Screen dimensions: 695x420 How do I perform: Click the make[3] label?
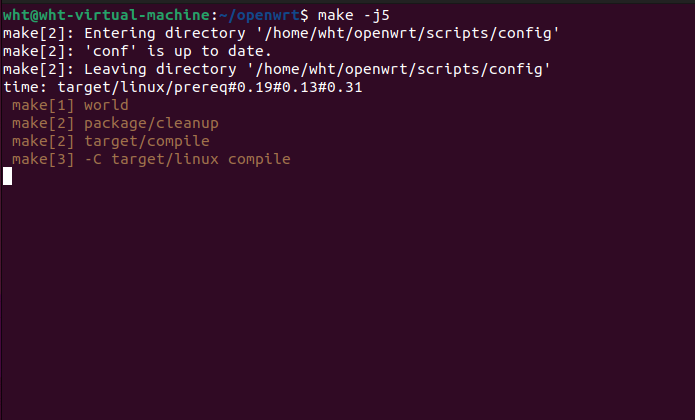point(43,160)
